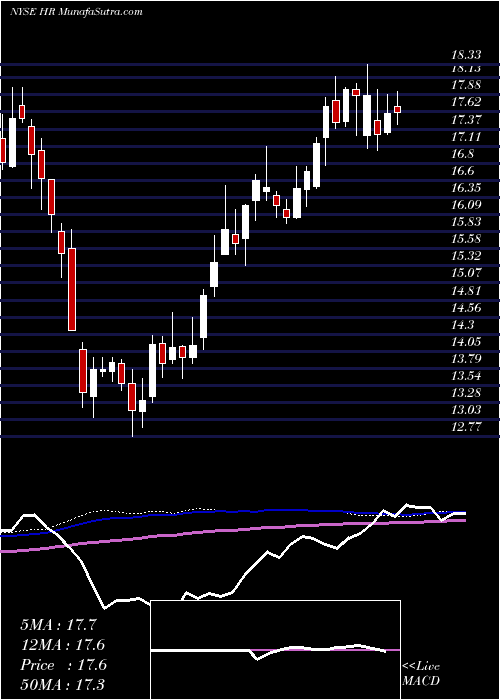
Task: Click the 16.8 price axis label
Action: click(463, 154)
